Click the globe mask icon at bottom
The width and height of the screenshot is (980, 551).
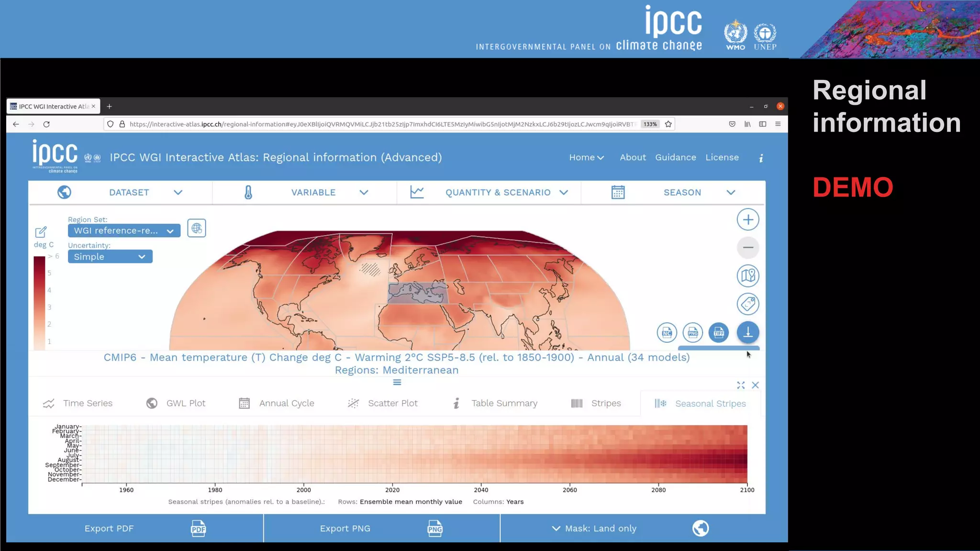[700, 529]
